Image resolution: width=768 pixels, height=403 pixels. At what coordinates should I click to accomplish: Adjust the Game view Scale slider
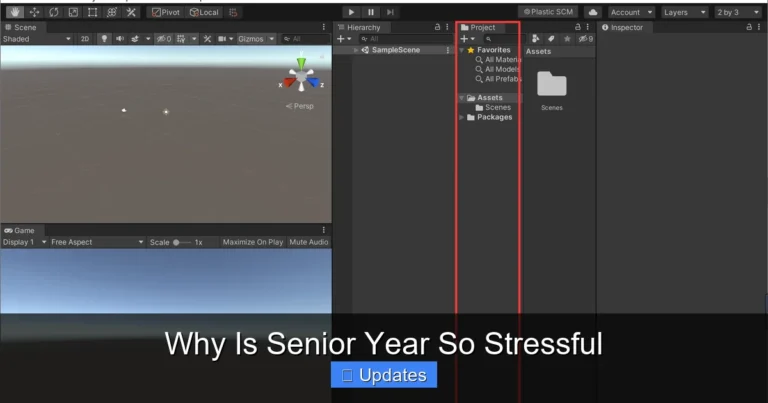(x=180, y=242)
